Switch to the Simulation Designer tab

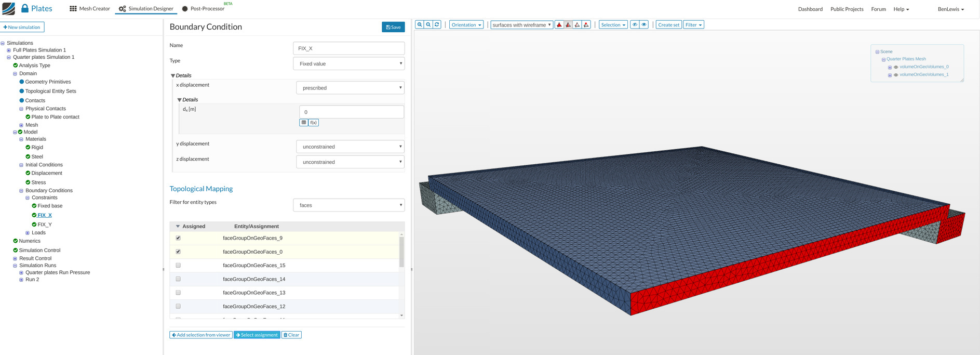(146, 8)
